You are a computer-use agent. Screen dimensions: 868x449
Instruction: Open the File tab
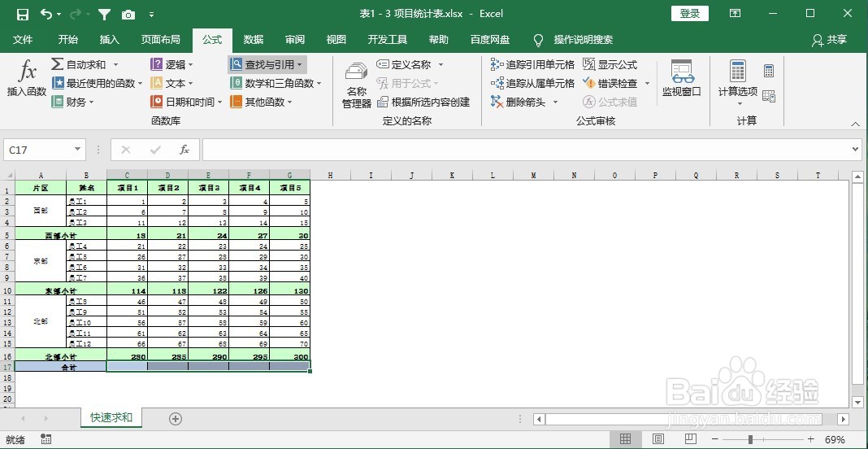coord(23,39)
